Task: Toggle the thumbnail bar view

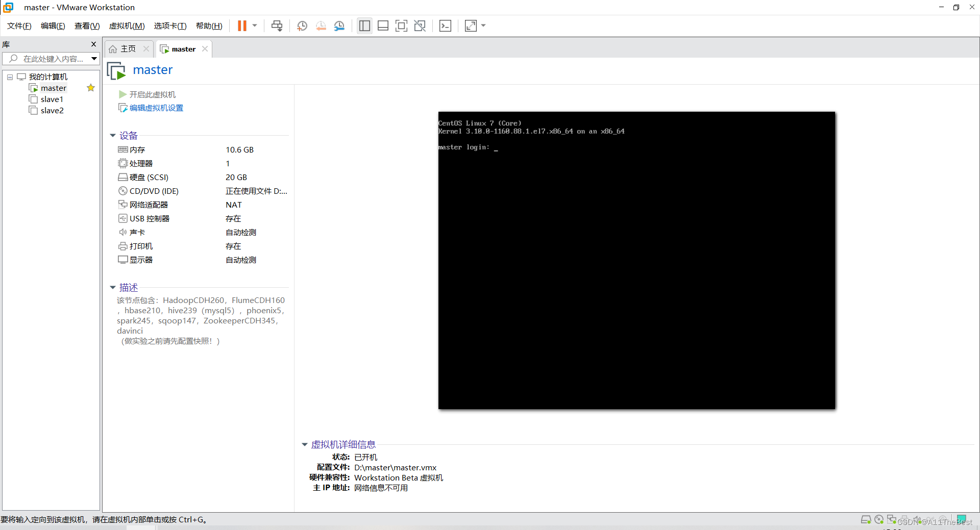Action: point(383,26)
